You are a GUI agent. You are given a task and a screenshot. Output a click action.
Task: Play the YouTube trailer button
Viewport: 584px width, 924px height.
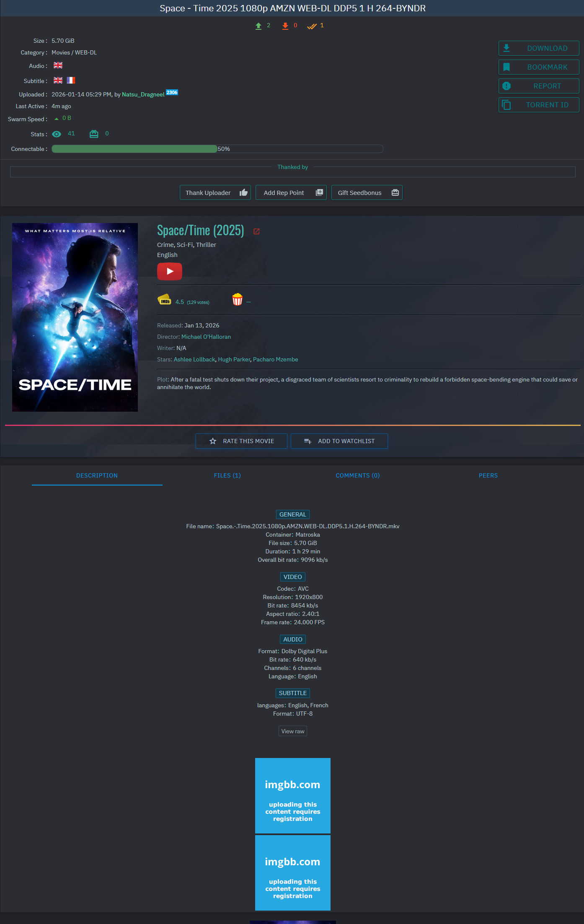click(x=170, y=271)
